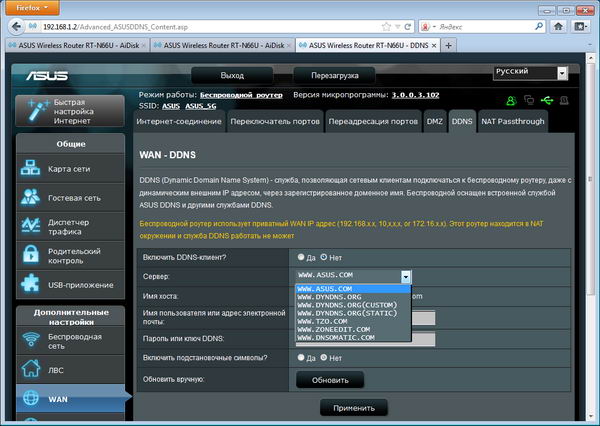
Task: Click the ASUS logo
Action: pyautogui.click(x=47, y=76)
